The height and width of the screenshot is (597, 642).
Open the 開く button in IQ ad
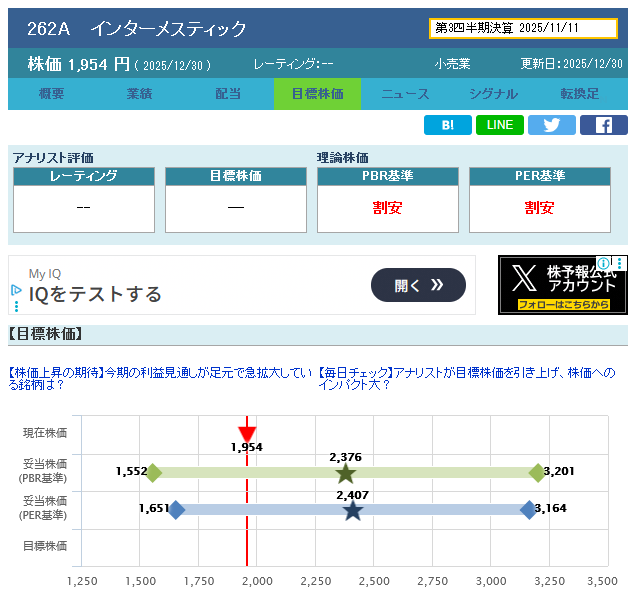point(418,285)
